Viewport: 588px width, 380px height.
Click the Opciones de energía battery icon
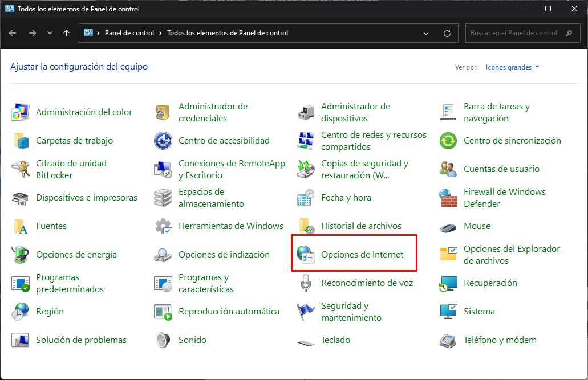[x=21, y=255]
